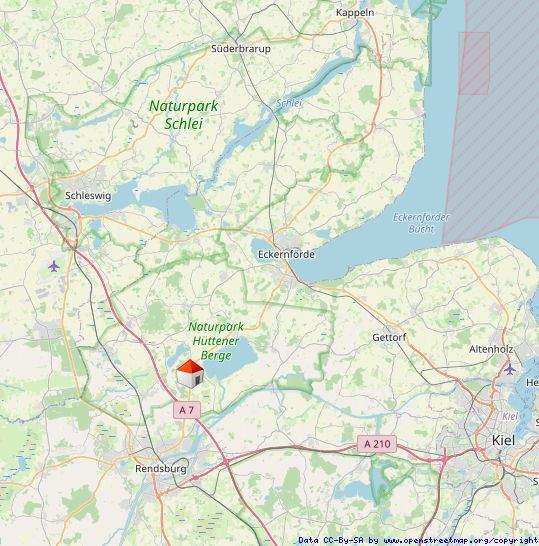Click the Gettorf town label
Screen dimensions: 539x546
point(389,337)
